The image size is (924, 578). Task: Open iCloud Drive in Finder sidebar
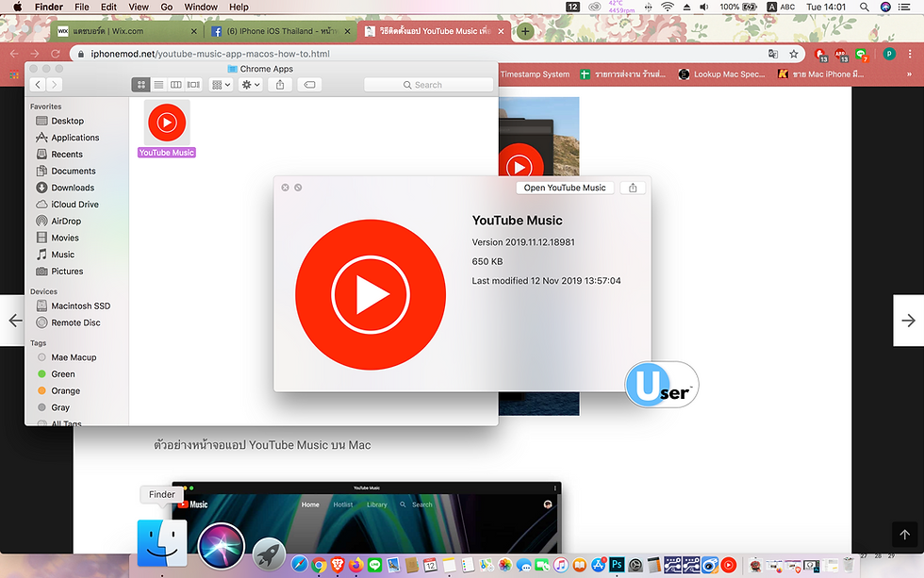click(74, 205)
